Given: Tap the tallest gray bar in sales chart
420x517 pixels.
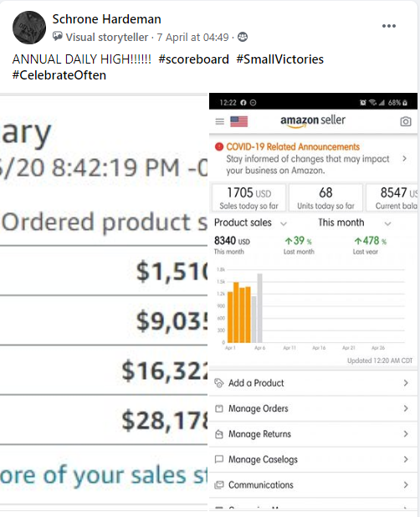Looking at the screenshot, I should click(259, 308).
